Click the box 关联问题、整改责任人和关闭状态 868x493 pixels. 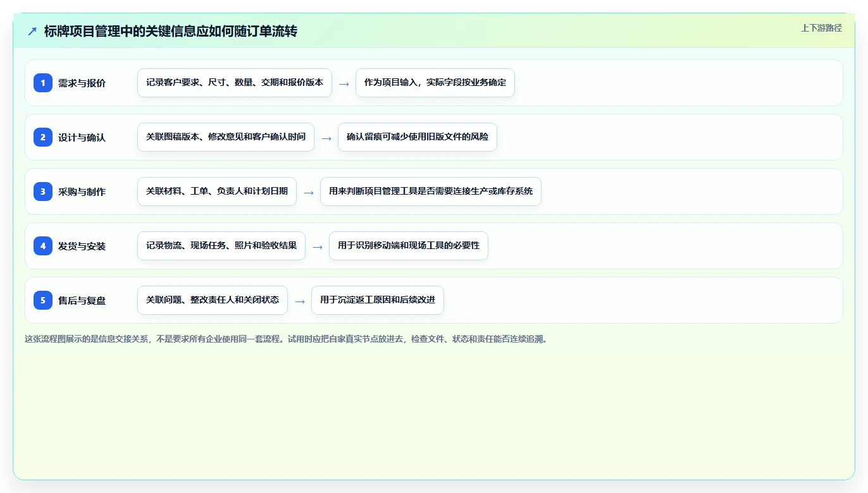(213, 300)
